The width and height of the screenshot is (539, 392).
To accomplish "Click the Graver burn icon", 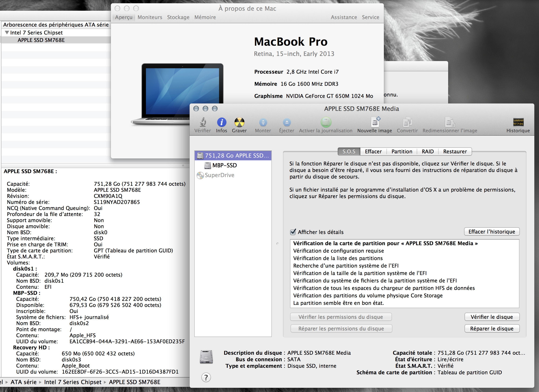I will [239, 122].
